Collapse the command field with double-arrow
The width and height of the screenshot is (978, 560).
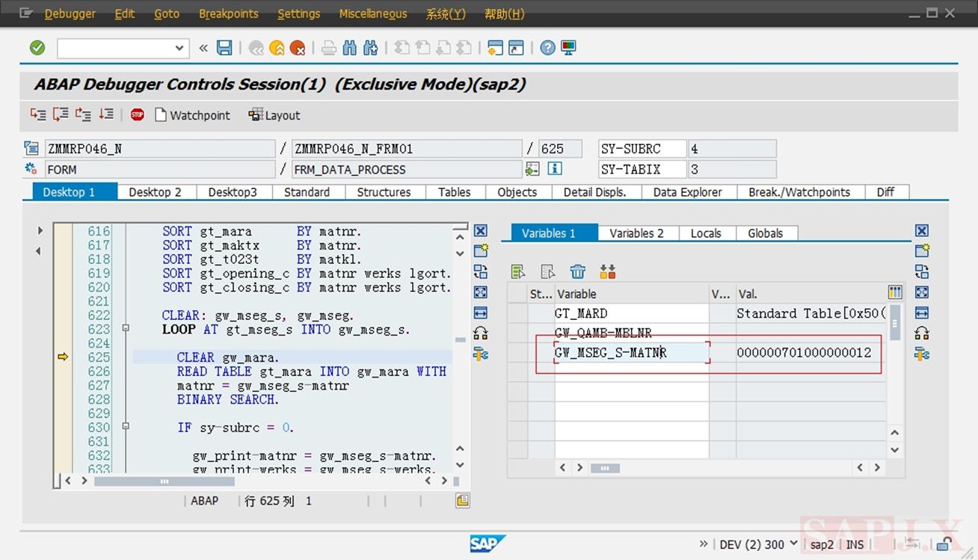pos(203,48)
